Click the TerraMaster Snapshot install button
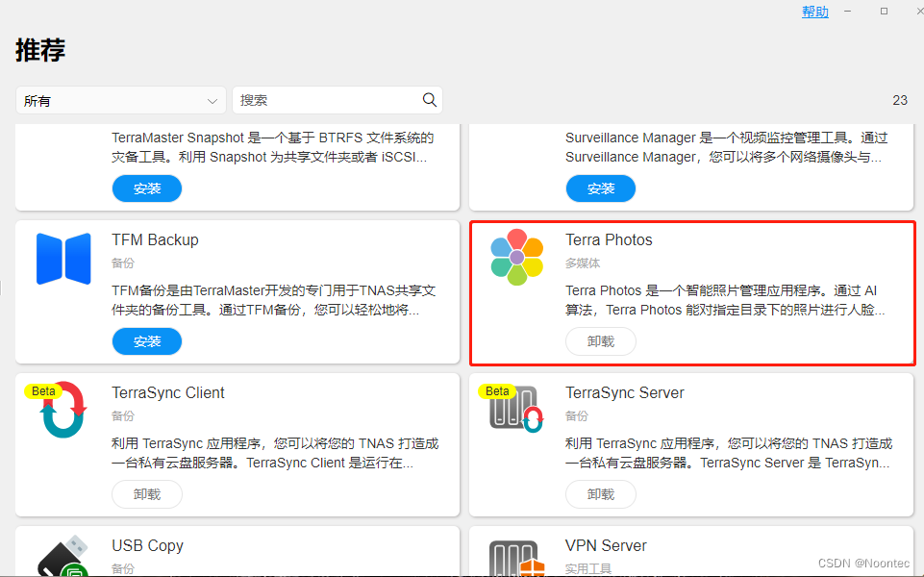This screenshot has height=577, width=924. point(146,188)
